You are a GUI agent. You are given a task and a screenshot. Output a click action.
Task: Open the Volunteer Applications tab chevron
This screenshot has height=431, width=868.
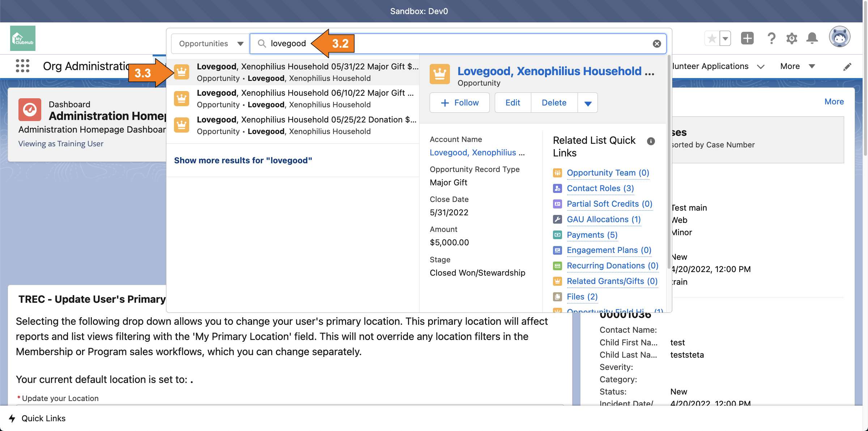pos(761,66)
